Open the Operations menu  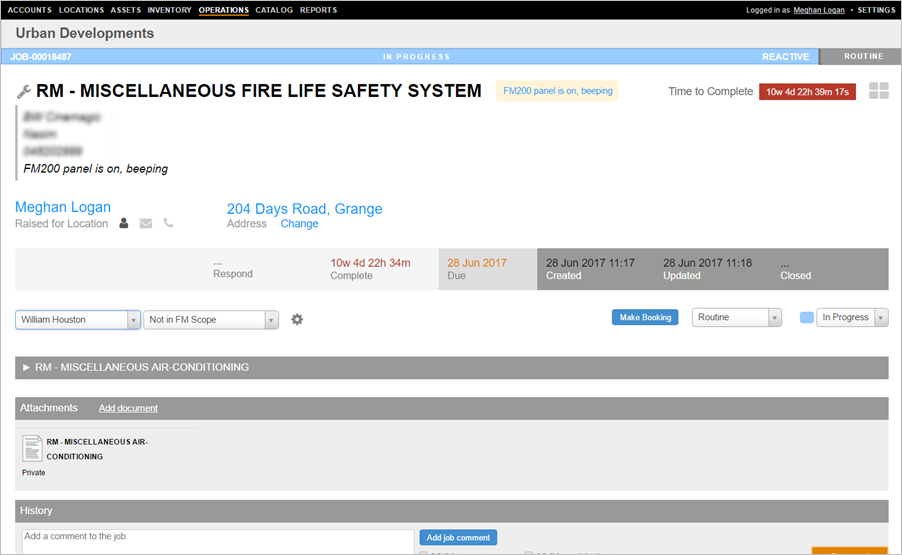[223, 10]
